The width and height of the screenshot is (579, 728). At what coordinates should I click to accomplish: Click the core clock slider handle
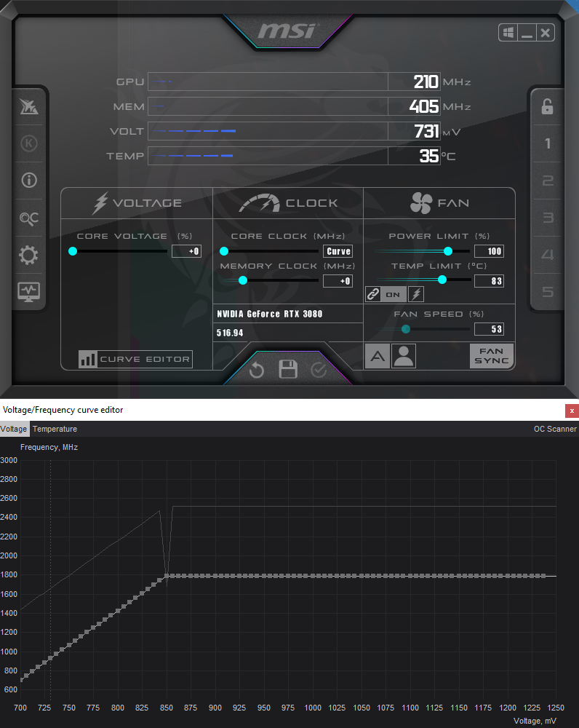(x=224, y=251)
